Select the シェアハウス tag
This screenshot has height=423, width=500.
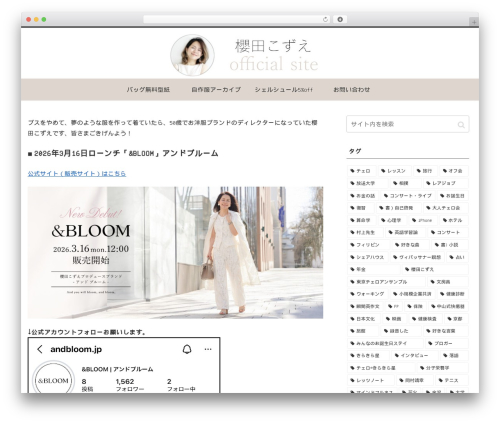pyautogui.click(x=368, y=257)
